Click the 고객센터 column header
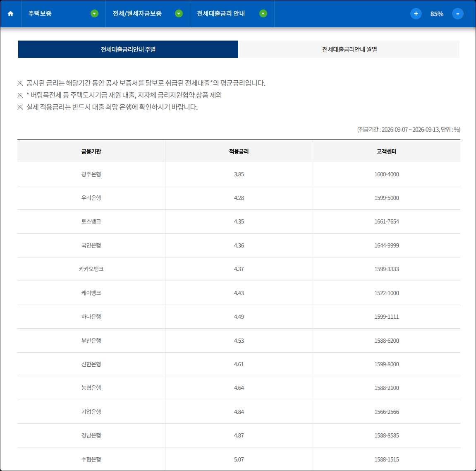Screen dimensions: 476x471 point(386,151)
